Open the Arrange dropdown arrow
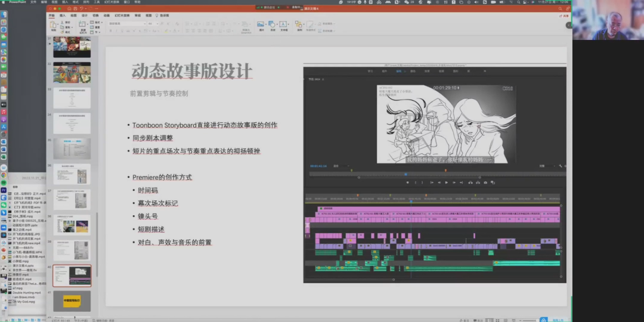The height and width of the screenshot is (322, 644). click(303, 24)
